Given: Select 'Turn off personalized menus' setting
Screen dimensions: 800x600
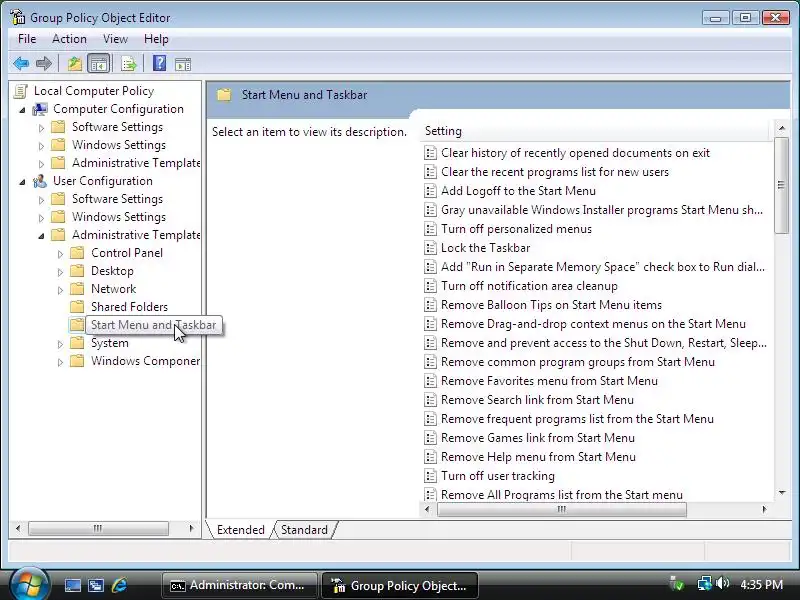Looking at the screenshot, I should (516, 229).
